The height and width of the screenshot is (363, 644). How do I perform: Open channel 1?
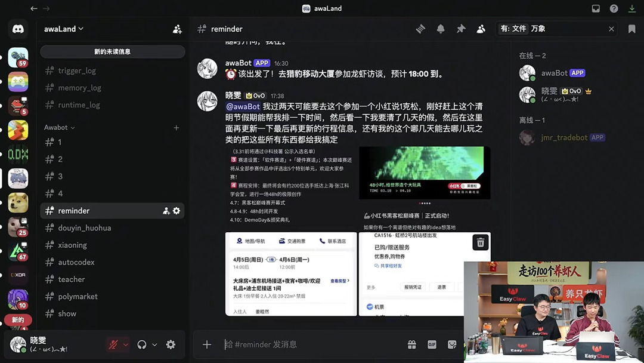112,142
